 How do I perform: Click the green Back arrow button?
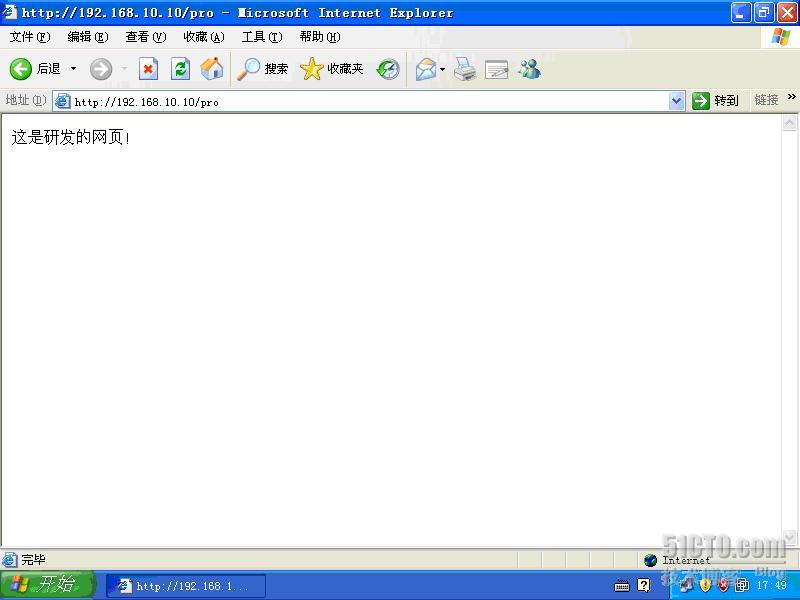[21, 69]
